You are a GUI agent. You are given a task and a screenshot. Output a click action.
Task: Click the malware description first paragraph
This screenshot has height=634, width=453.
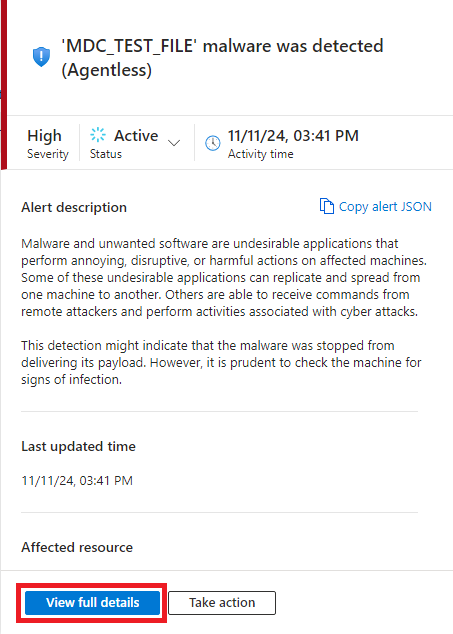pyautogui.click(x=224, y=277)
